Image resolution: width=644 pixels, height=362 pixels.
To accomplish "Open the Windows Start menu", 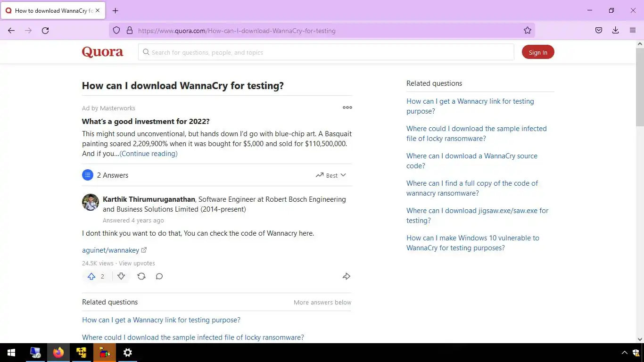I will coord(11,353).
